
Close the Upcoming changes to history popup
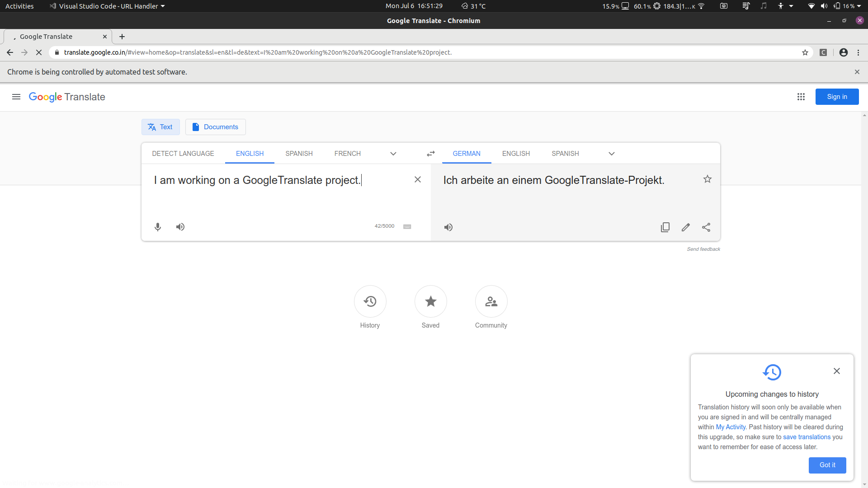pyautogui.click(x=837, y=371)
